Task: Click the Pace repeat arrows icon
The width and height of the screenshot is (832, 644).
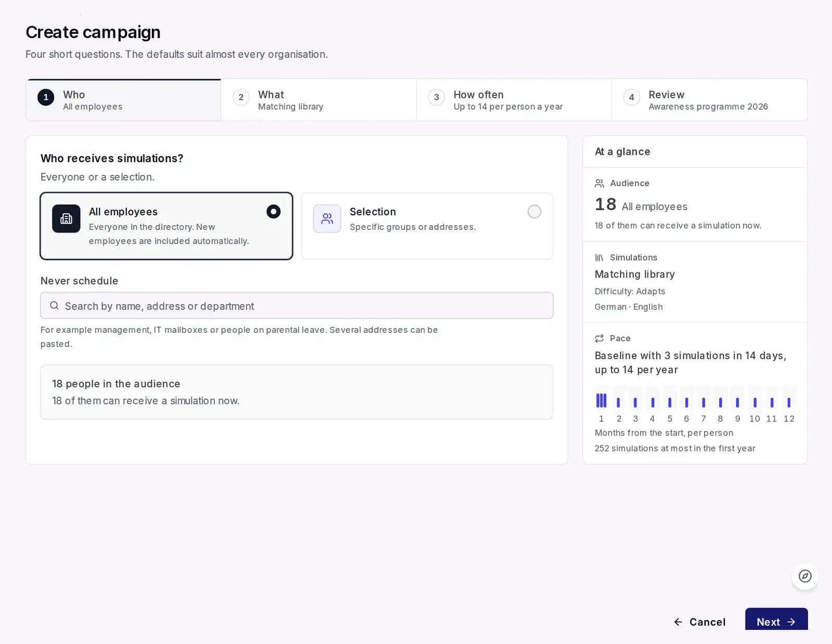Action: pyautogui.click(x=600, y=339)
